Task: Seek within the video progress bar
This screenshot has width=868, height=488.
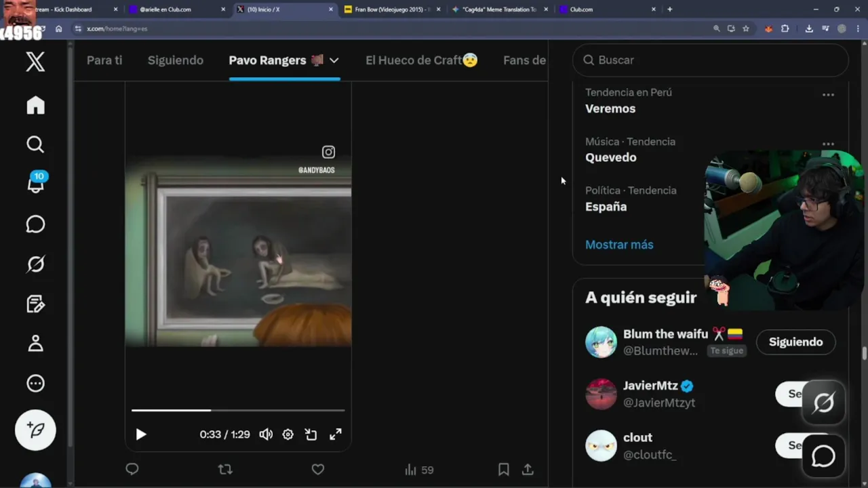Action: pos(238,410)
